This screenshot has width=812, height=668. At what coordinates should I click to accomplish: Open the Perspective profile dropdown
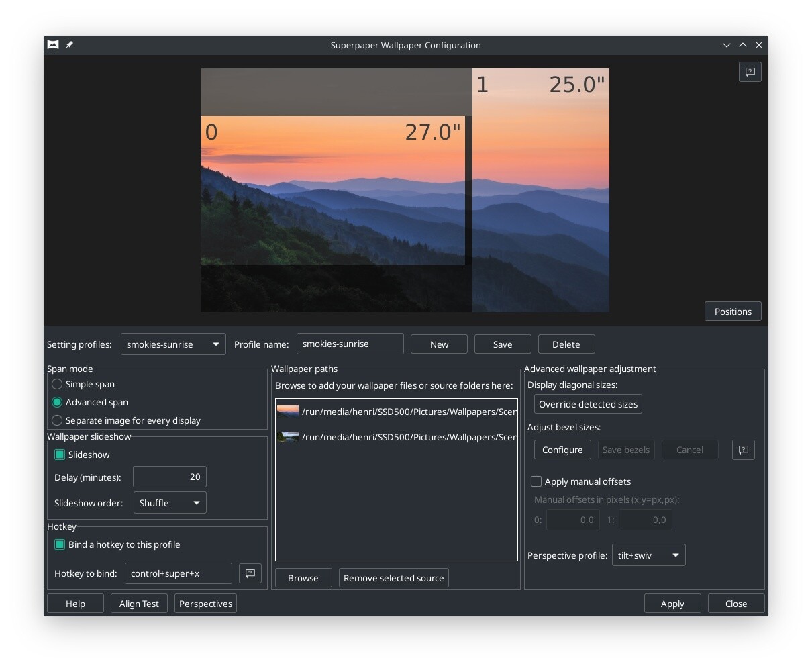648,555
